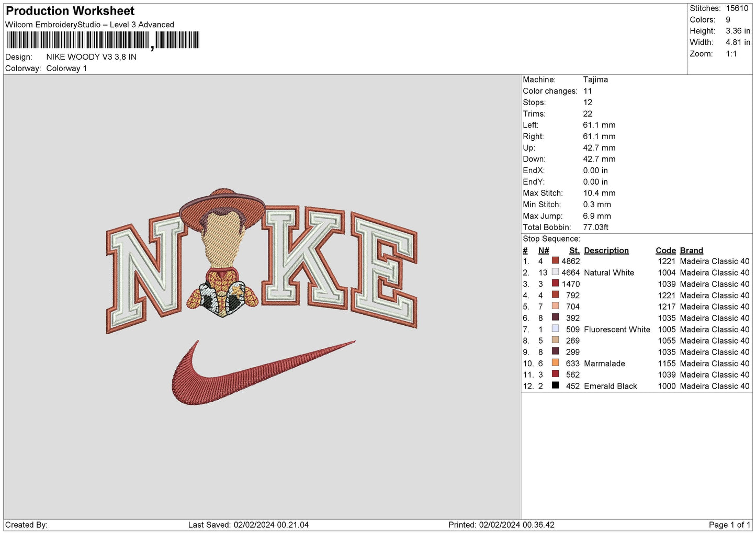Click the Total Bobbin value 77.03ft

click(596, 228)
